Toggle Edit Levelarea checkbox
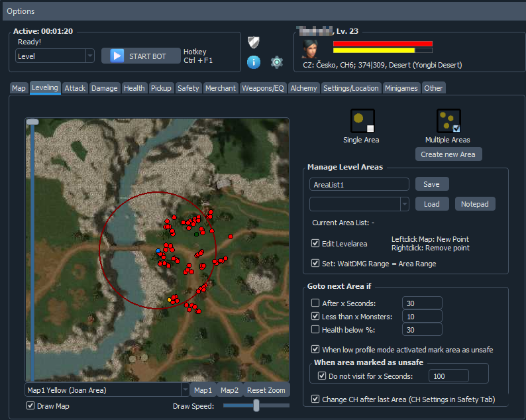The height and width of the screenshot is (420, 526). [315, 243]
